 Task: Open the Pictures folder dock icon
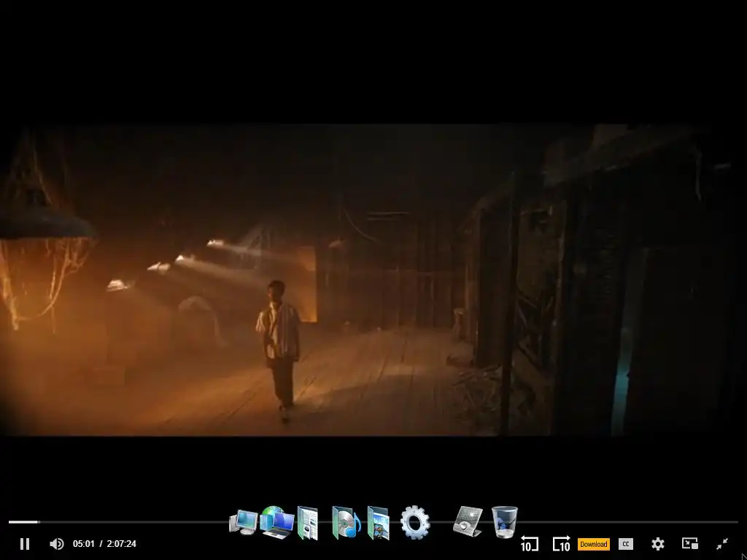379,524
